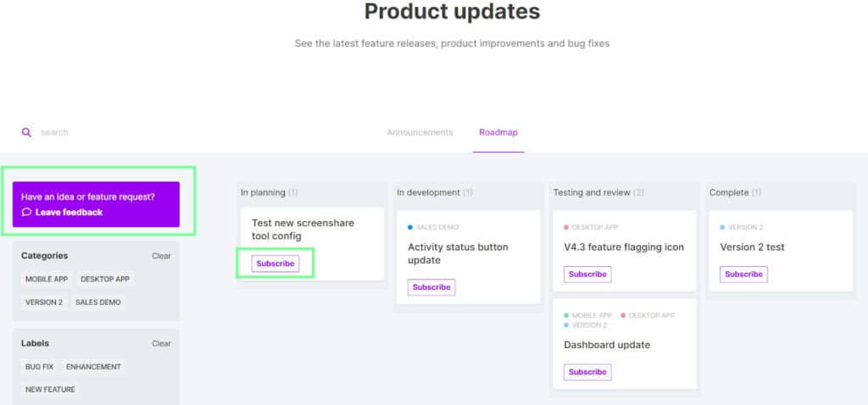The width and height of the screenshot is (868, 405).
Task: Toggle the DESKTOP APP category filter
Action: pyautogui.click(x=105, y=279)
